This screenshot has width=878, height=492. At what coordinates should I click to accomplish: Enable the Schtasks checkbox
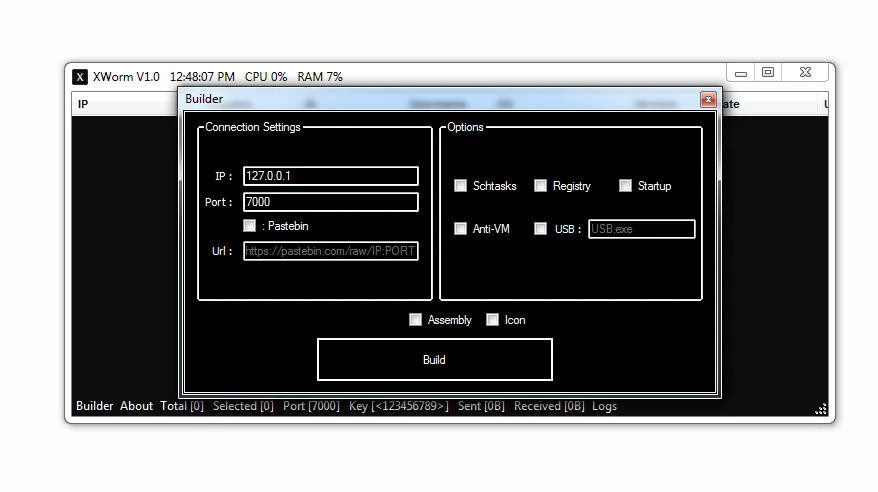[x=461, y=186]
